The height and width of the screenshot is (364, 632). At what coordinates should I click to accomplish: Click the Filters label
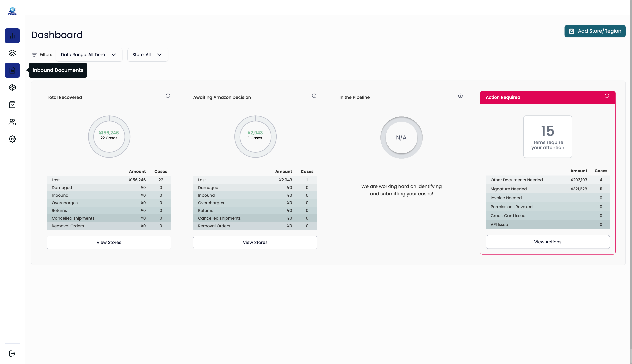46,55
